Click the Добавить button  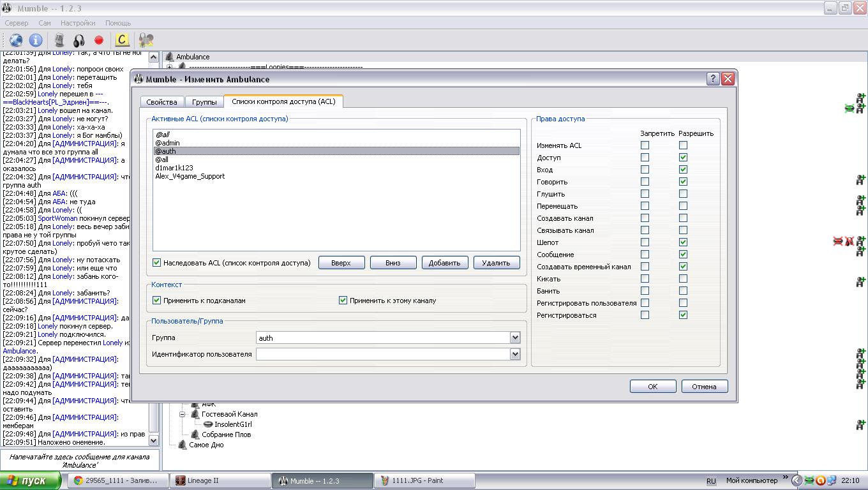click(x=445, y=263)
